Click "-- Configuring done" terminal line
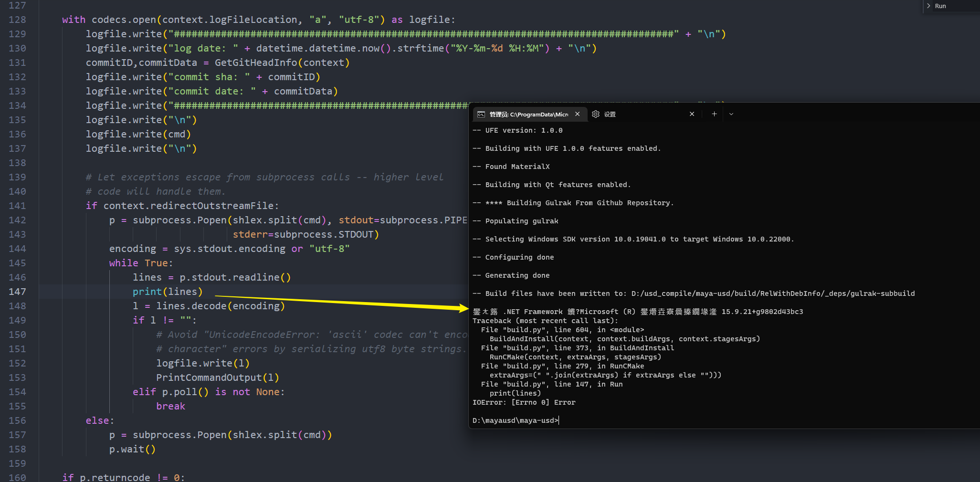Screen dimensions: 980x482 pyautogui.click(x=513, y=257)
